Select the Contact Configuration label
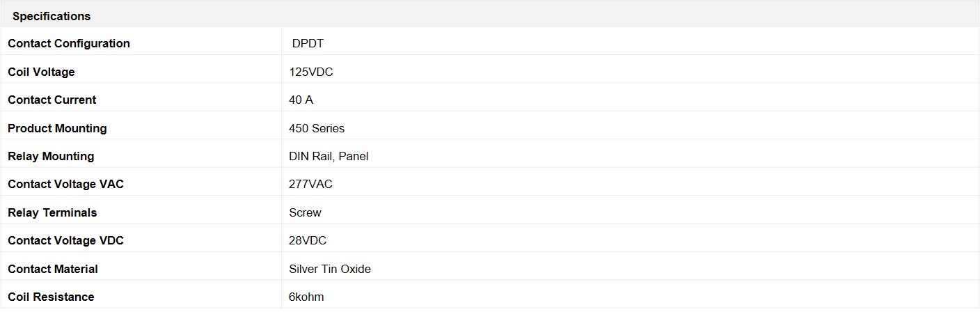The height and width of the screenshot is (312, 980). point(69,43)
